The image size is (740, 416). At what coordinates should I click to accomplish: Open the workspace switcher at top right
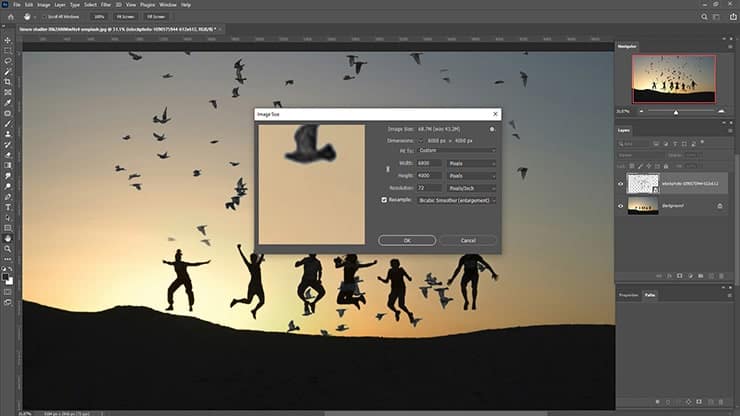coord(716,17)
